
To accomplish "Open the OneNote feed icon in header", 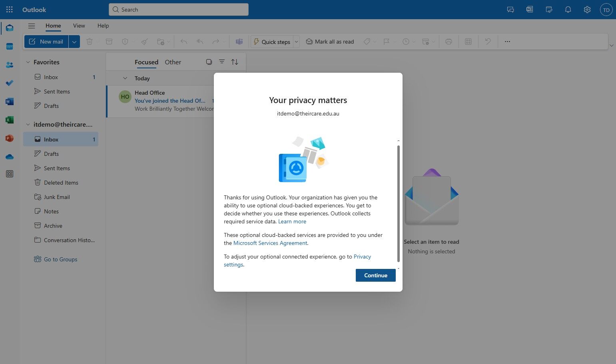I will click(530, 10).
